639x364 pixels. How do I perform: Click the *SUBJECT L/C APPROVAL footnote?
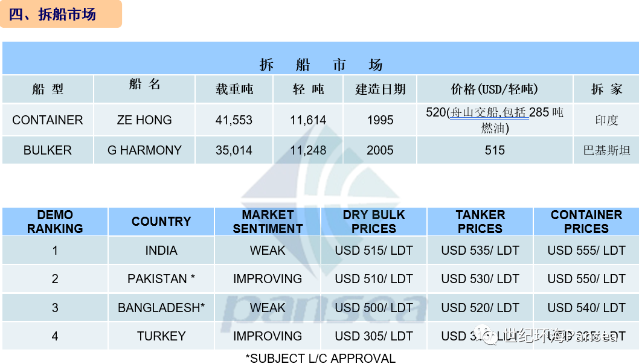[x=320, y=358]
